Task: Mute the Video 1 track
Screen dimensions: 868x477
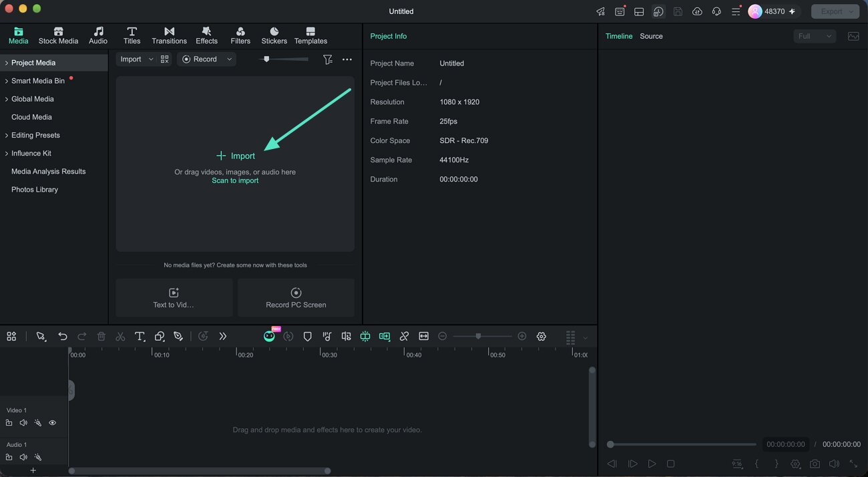Action: coord(23,423)
